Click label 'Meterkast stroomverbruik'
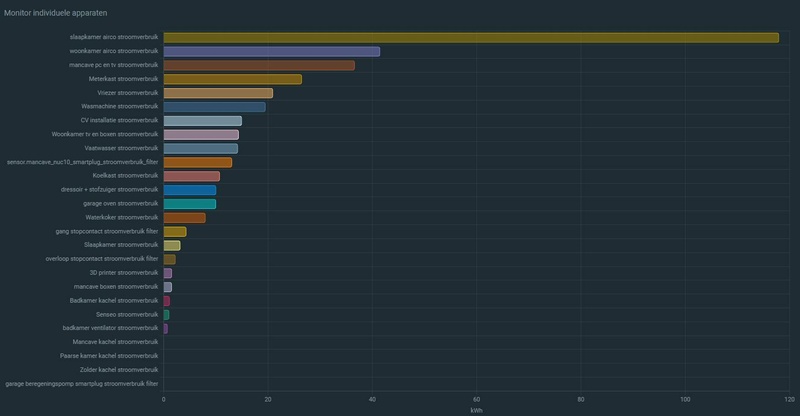800x416 pixels. pyautogui.click(x=123, y=79)
